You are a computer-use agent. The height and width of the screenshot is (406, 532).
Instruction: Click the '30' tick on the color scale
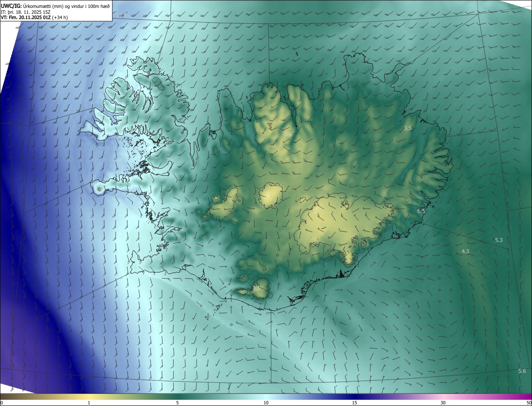click(x=443, y=403)
